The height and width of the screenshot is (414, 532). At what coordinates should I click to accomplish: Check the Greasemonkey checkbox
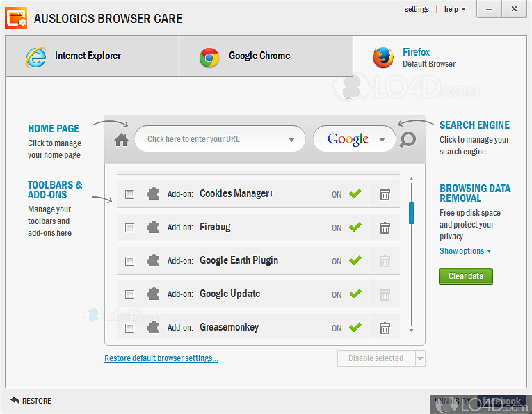tap(129, 328)
